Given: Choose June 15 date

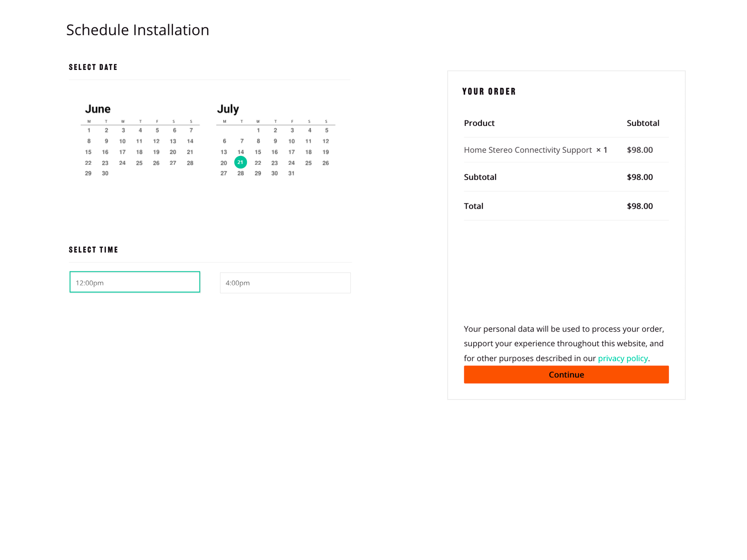Looking at the screenshot, I should (88, 152).
